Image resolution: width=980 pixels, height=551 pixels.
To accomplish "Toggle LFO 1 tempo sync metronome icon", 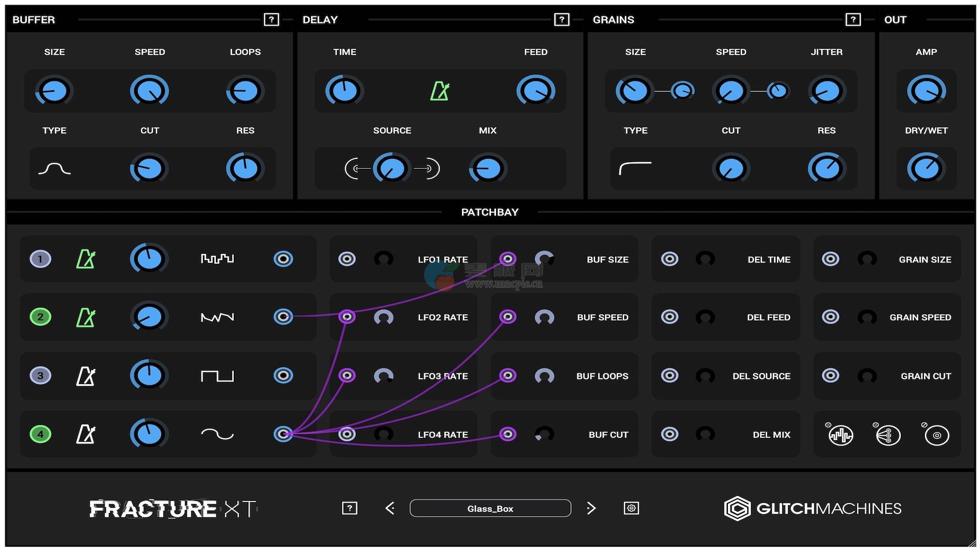I will tap(86, 259).
